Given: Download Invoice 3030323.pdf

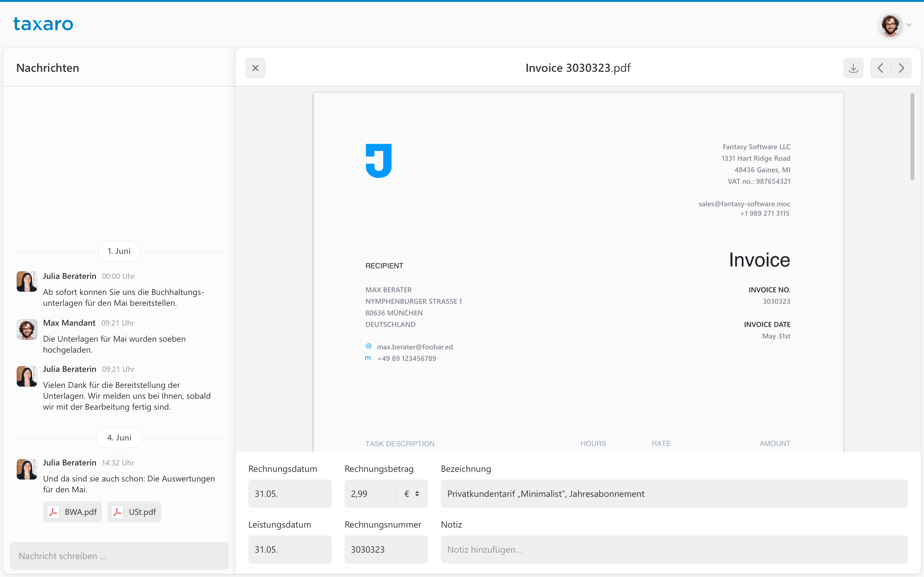Looking at the screenshot, I should 853,68.
